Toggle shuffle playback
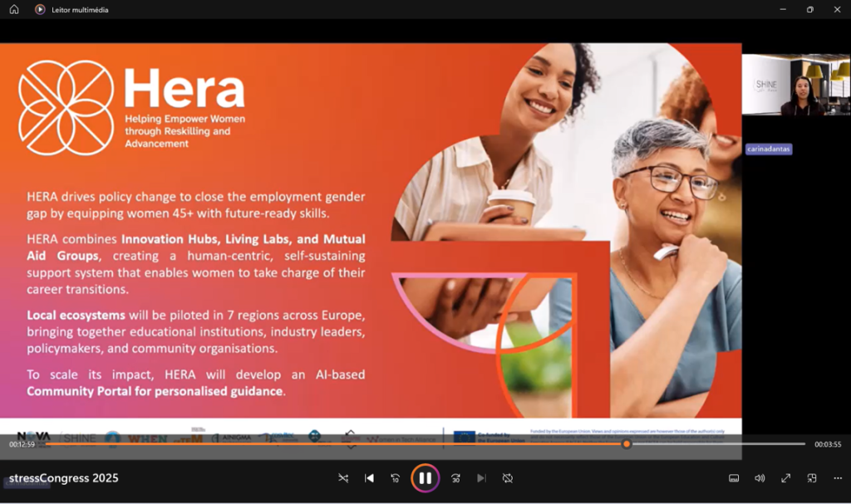 point(343,478)
